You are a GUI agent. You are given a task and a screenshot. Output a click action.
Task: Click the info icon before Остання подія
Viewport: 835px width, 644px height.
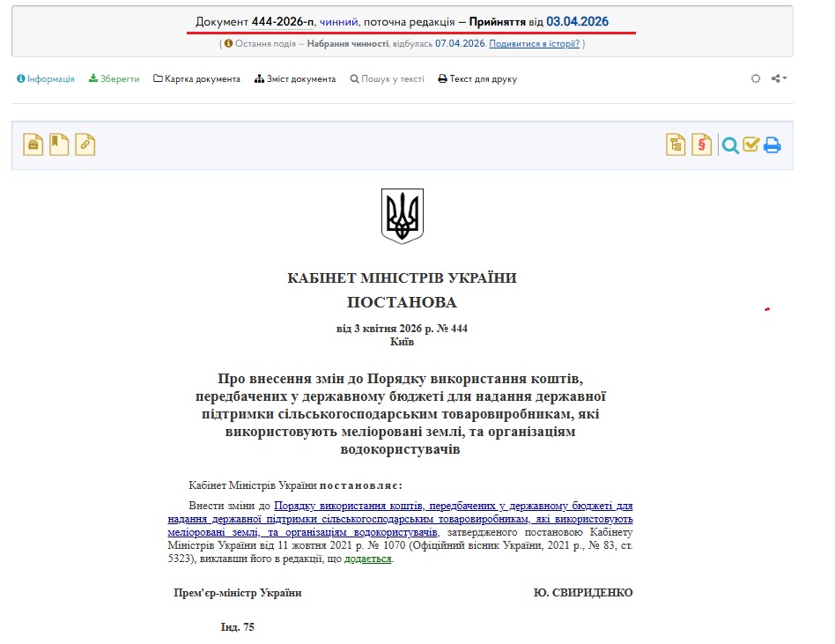click(x=228, y=43)
